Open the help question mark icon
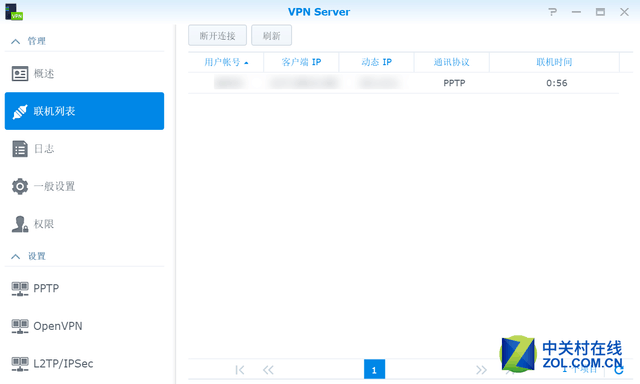This screenshot has height=384, width=640. pyautogui.click(x=552, y=12)
